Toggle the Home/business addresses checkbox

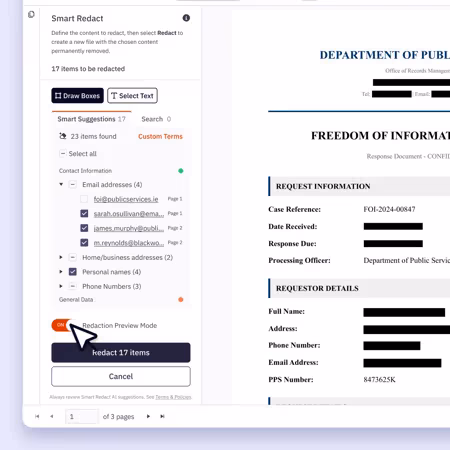pos(72,257)
